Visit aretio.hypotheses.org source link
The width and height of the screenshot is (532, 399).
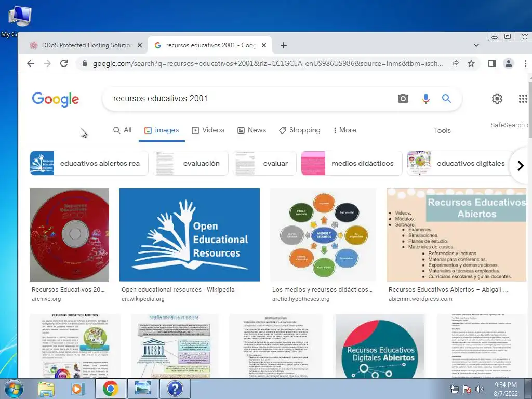(301, 299)
